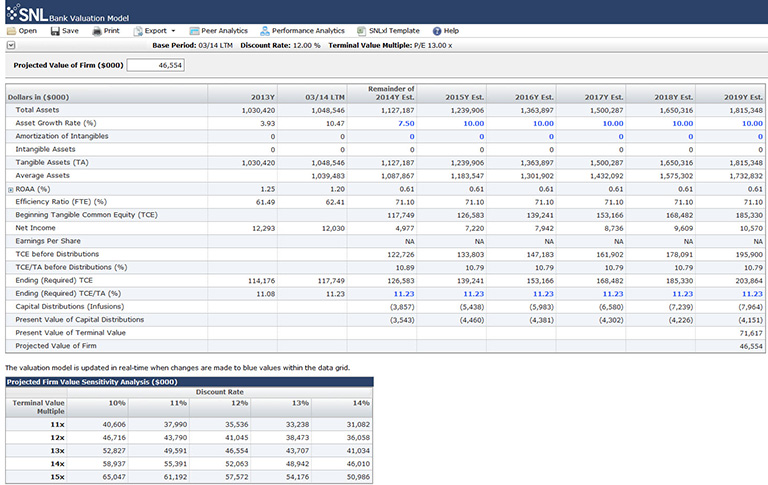This screenshot has width=768, height=485.
Task: Expand the ROAA (%) row
Action: click(11, 189)
